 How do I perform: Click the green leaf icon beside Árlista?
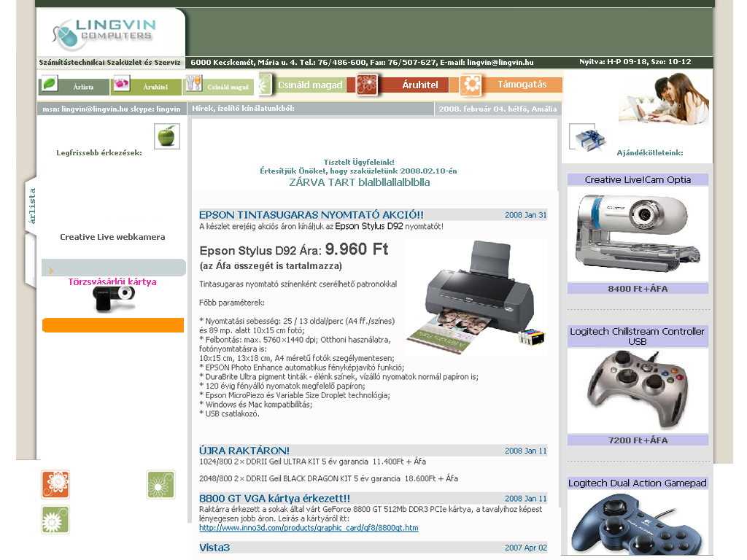click(x=50, y=83)
